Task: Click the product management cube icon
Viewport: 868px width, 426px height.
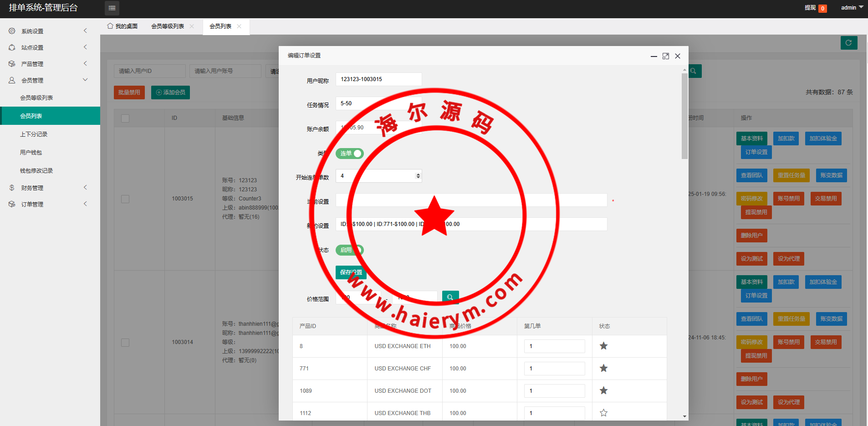Action: (12, 64)
